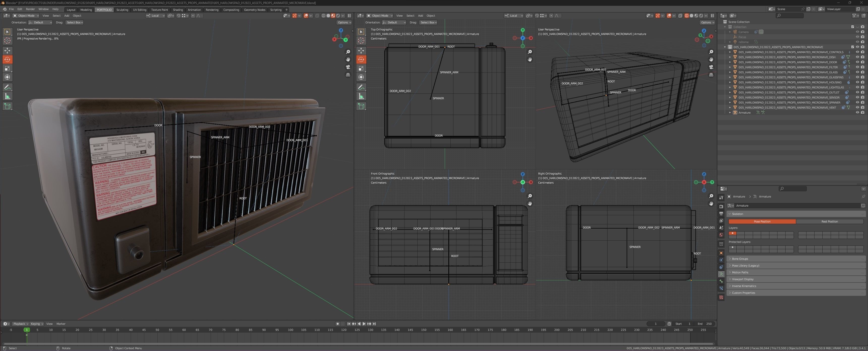
Task: Toggle first protected layer button
Action: 733,247
